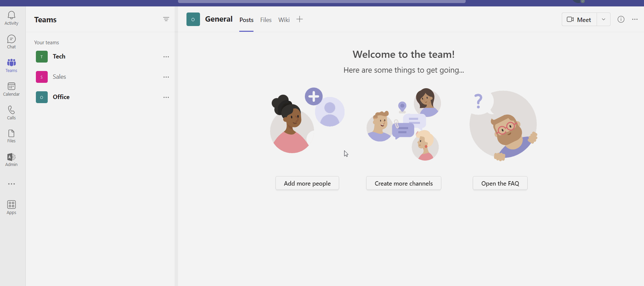Click Create more channels button
This screenshot has height=286, width=644.
click(x=404, y=183)
